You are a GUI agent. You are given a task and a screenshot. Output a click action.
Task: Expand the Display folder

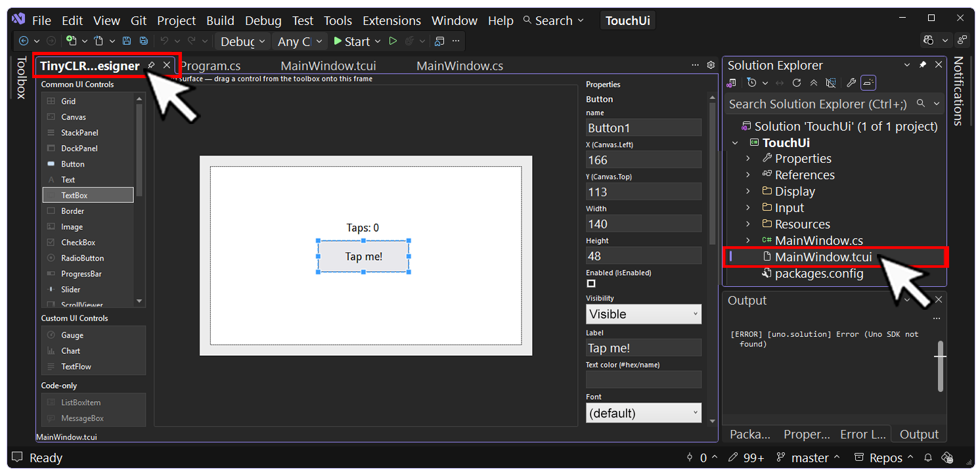coord(747,191)
